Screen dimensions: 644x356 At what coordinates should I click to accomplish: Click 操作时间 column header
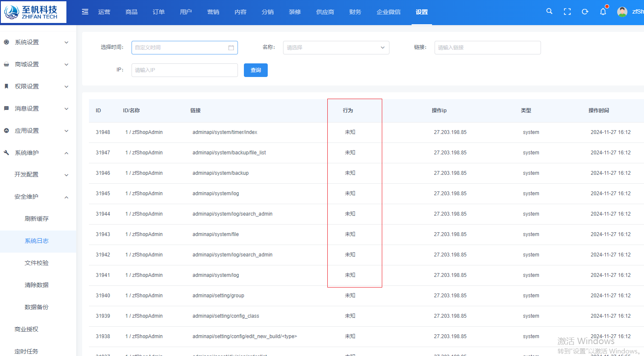pos(599,111)
